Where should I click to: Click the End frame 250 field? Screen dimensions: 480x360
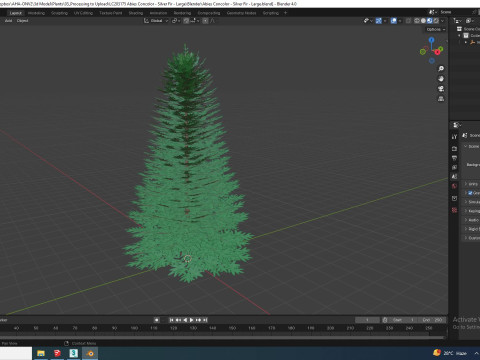[x=432, y=320]
